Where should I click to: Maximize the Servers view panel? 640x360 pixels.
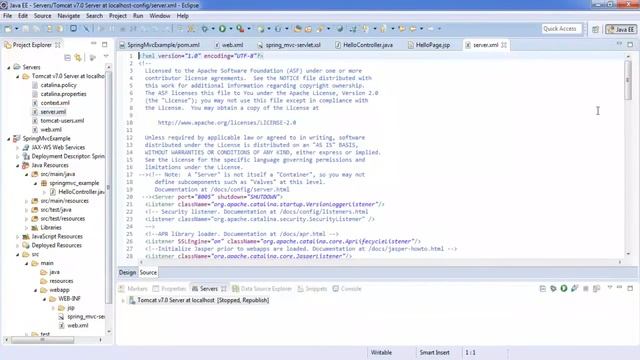coord(630,288)
